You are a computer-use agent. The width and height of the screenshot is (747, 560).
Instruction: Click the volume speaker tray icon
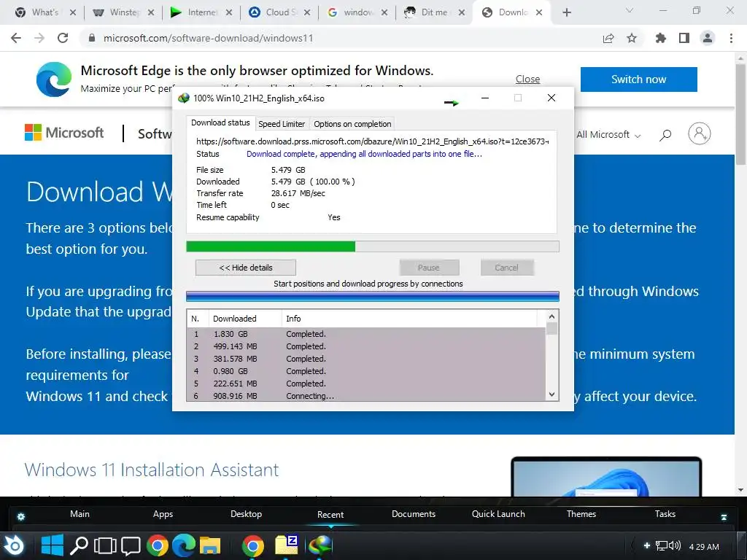675,545
